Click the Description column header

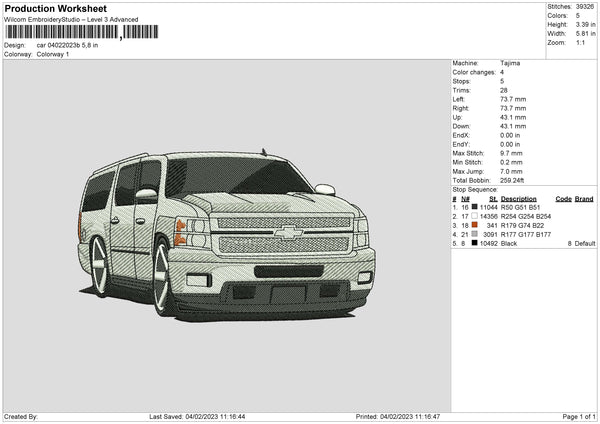click(x=519, y=198)
